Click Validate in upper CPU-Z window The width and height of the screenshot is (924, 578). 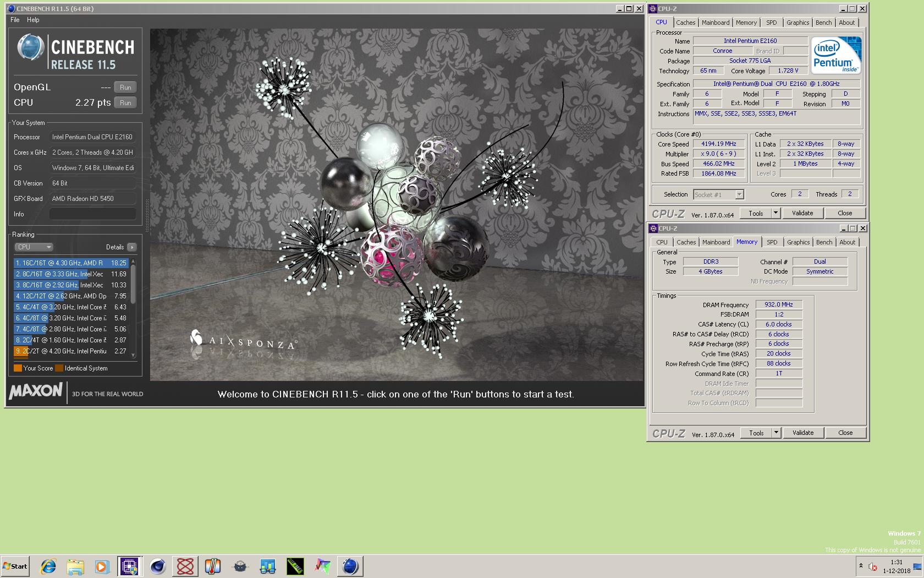point(802,213)
